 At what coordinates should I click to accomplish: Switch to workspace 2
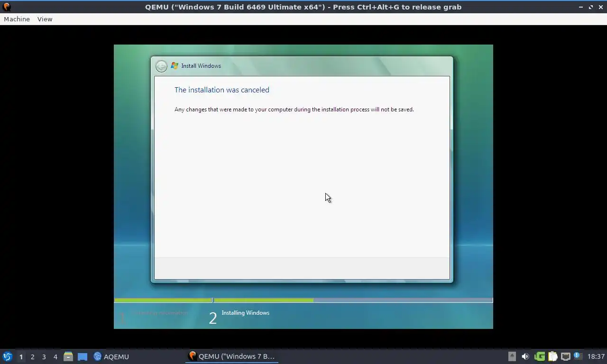point(33,356)
